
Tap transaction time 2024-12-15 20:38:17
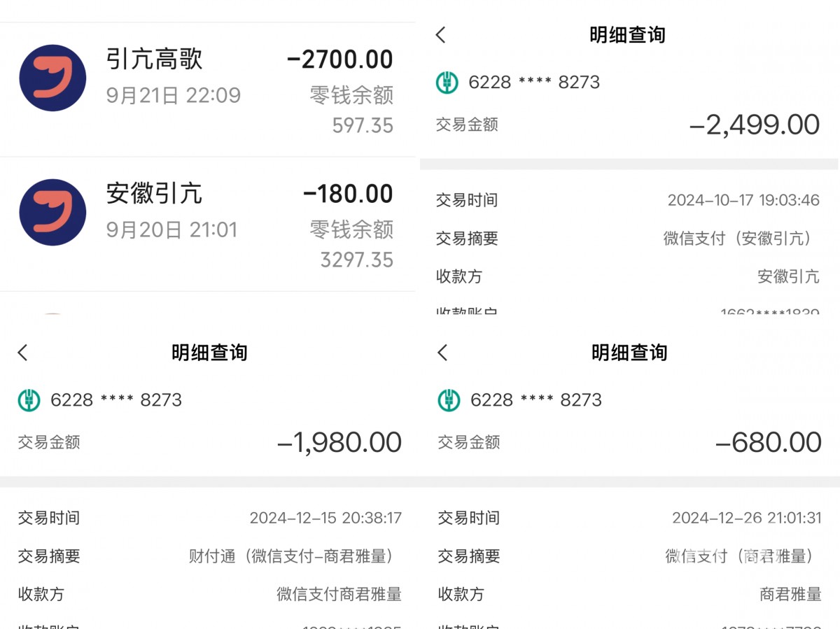point(325,518)
